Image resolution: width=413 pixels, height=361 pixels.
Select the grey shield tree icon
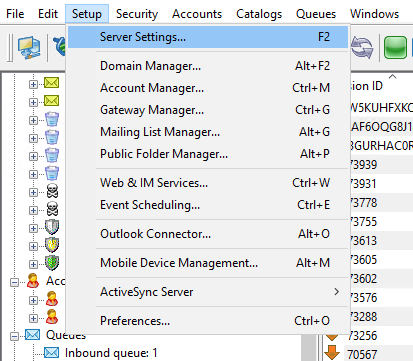click(52, 227)
